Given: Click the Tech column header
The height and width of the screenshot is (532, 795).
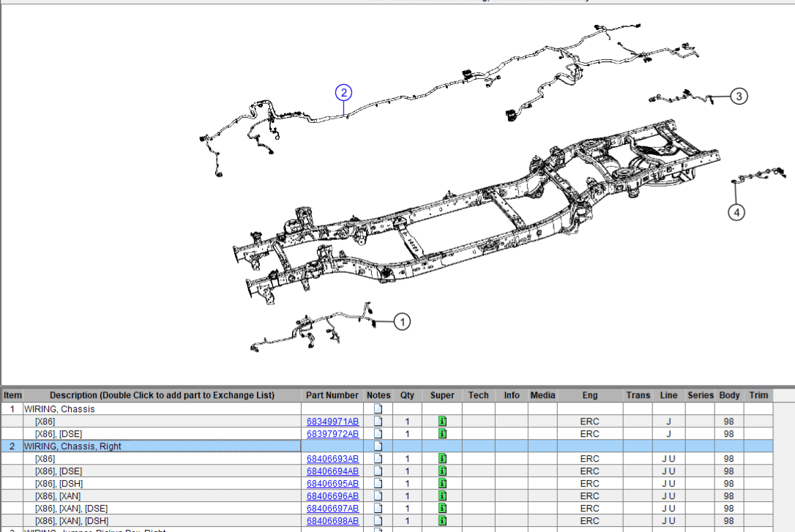Looking at the screenshot, I should (479, 395).
